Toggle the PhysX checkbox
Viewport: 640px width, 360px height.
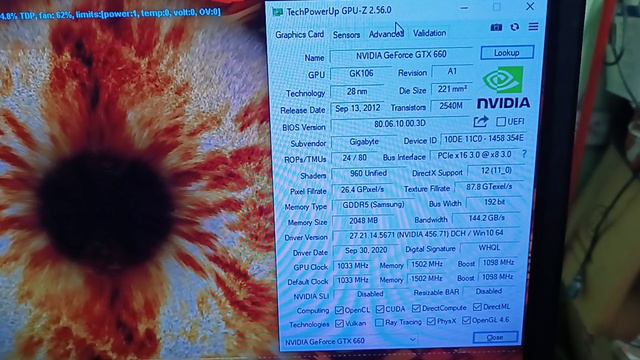click(431, 321)
